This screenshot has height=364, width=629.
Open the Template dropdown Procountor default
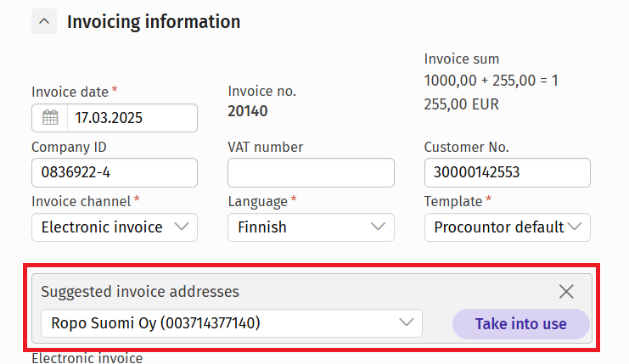508,227
